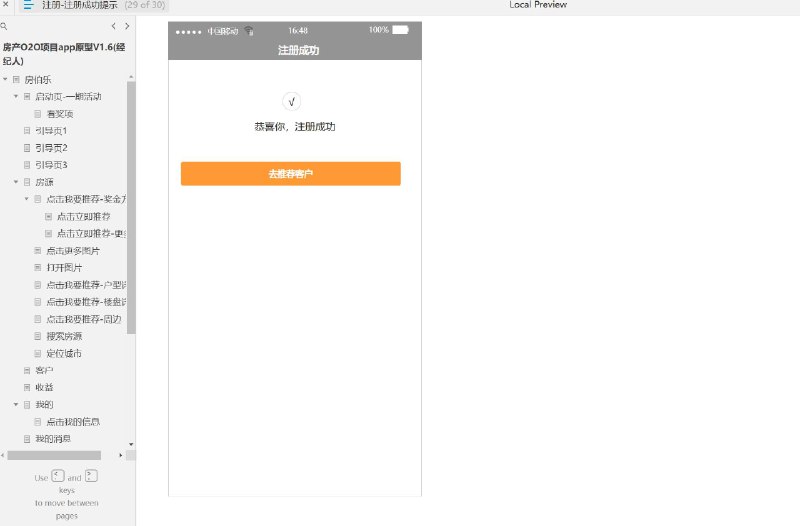Click the Local Preview title text
Image resolution: width=800 pixels, height=526 pixels.
point(538,5)
